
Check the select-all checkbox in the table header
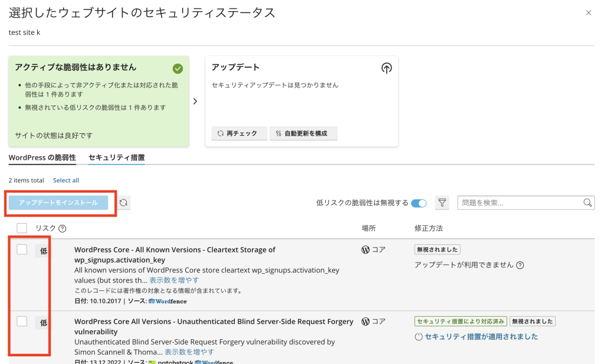click(22, 228)
